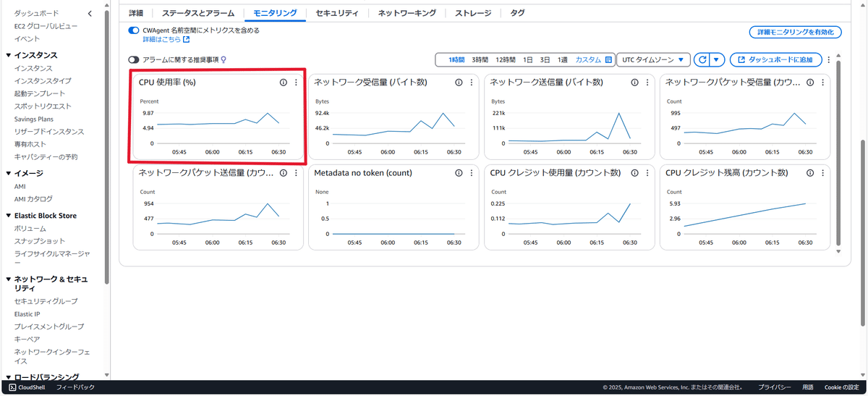
Task: Open three-dot menu on ネットワーク受信量 widget
Action: point(472,83)
